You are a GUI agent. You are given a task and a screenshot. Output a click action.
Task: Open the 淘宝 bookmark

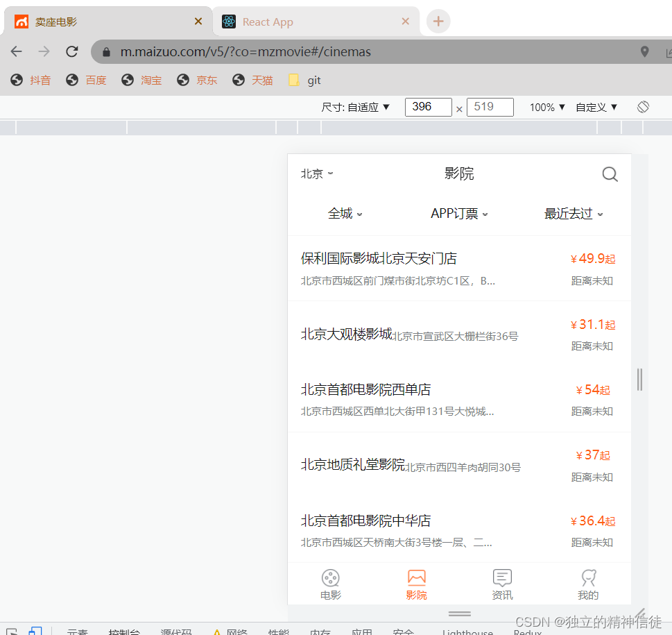(x=141, y=81)
